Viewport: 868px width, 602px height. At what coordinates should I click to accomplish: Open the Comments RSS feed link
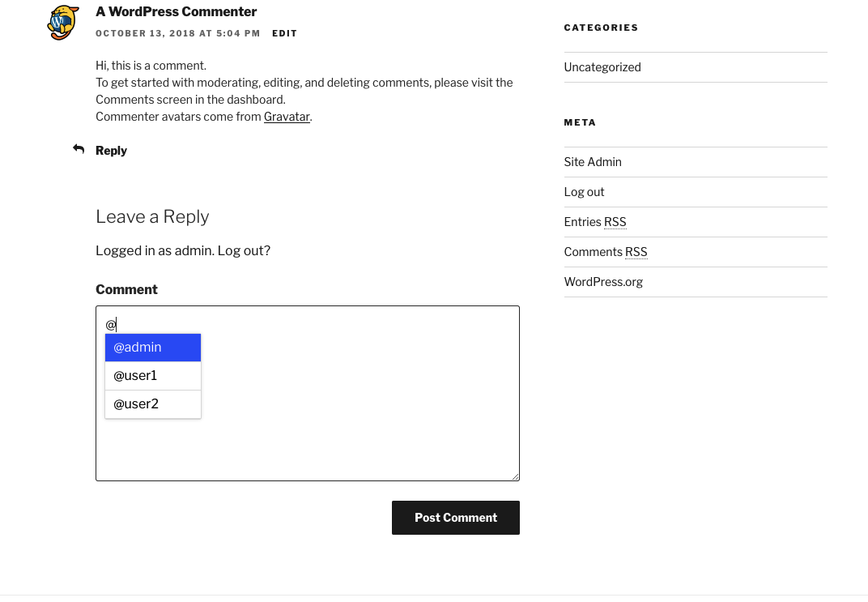click(606, 251)
